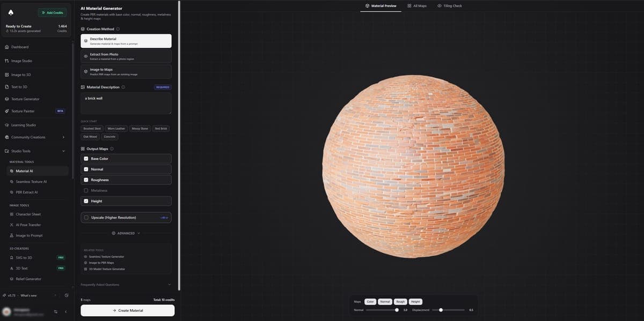Image resolution: width=644 pixels, height=321 pixels.
Task: Click the Text to 3D sidebar icon
Action: click(6, 87)
